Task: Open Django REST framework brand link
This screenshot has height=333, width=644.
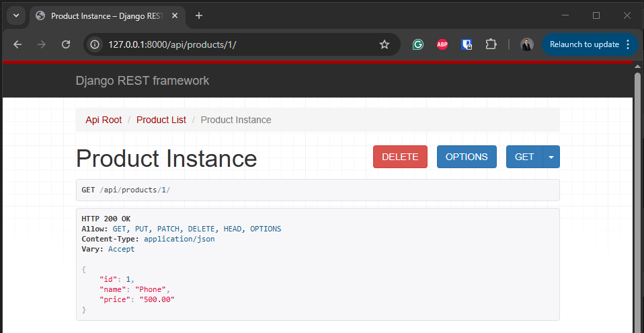Action: coord(143,81)
